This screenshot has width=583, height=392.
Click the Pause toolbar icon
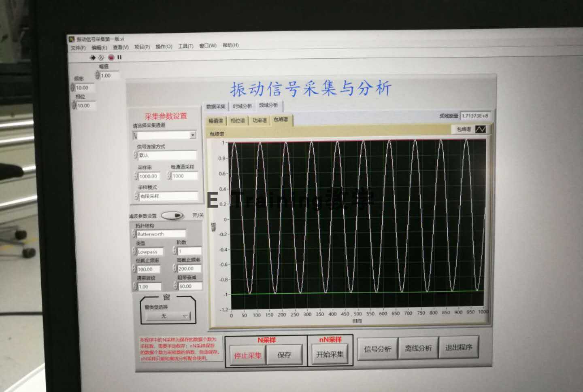pyautogui.click(x=119, y=57)
